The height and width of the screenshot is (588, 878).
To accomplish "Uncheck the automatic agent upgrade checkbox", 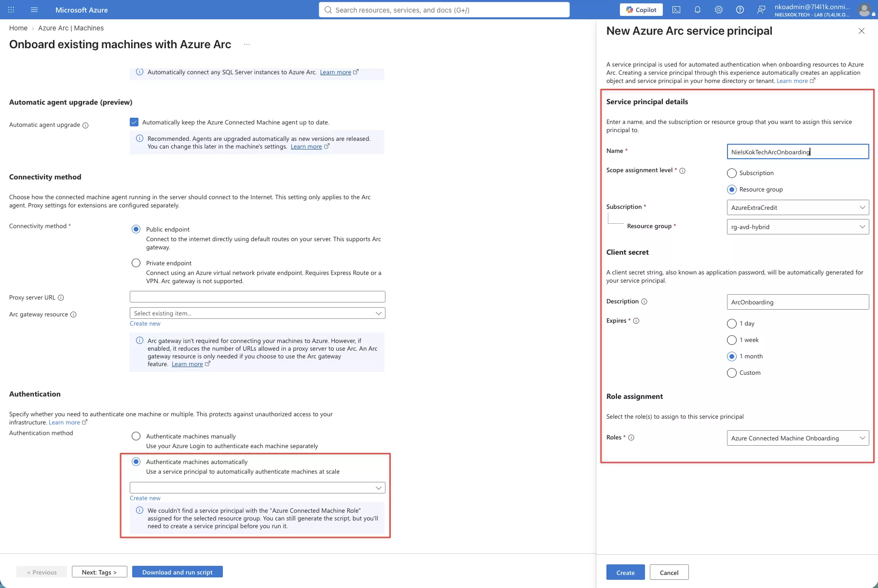I will [x=134, y=122].
